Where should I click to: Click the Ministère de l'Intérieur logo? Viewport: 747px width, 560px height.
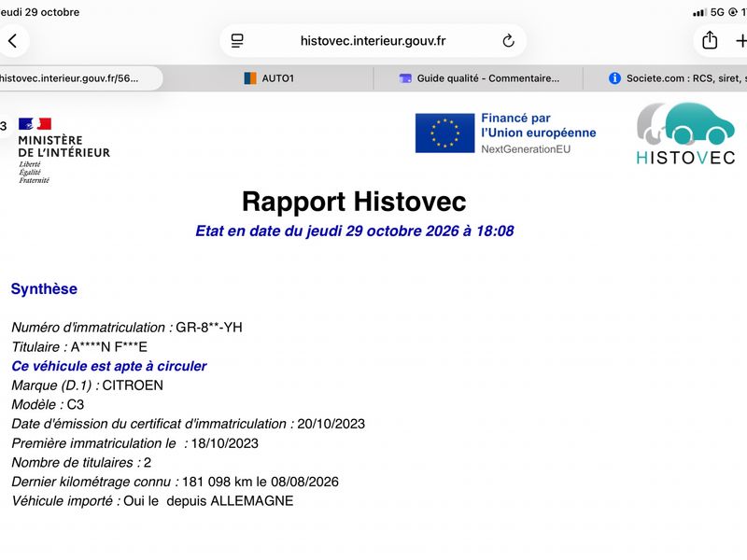pyautogui.click(x=63, y=150)
